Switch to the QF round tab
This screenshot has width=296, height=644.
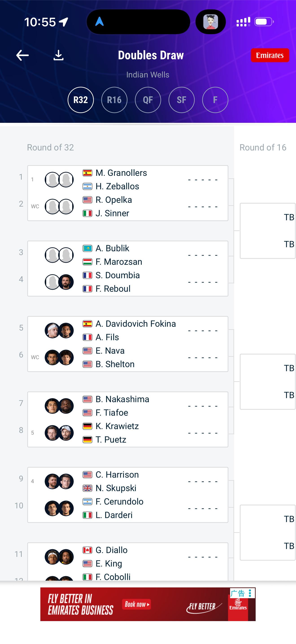click(x=148, y=100)
